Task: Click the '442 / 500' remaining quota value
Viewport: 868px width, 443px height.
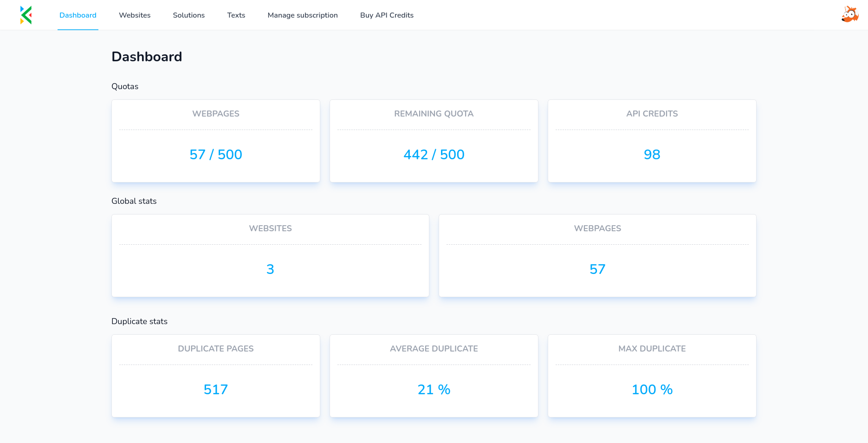Action: point(434,155)
